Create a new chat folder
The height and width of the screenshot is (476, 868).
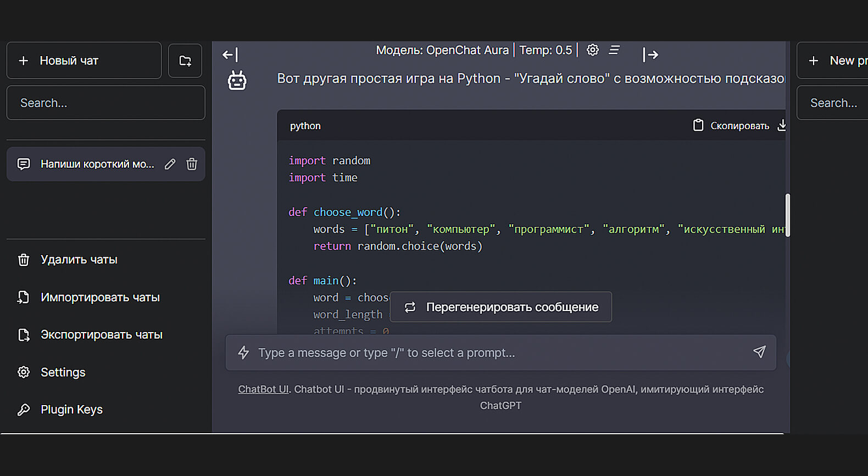coord(185,60)
